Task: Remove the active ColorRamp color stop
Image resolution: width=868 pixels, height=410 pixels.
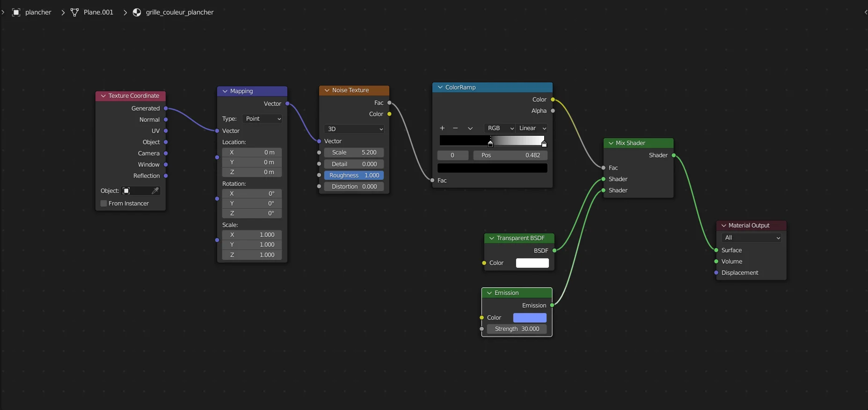Action: pos(455,128)
